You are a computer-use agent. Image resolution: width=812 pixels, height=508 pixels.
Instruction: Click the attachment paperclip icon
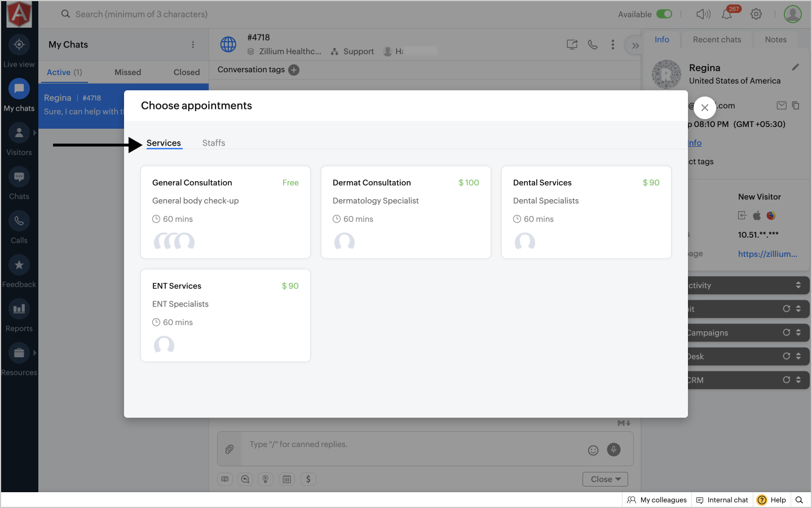(x=230, y=449)
